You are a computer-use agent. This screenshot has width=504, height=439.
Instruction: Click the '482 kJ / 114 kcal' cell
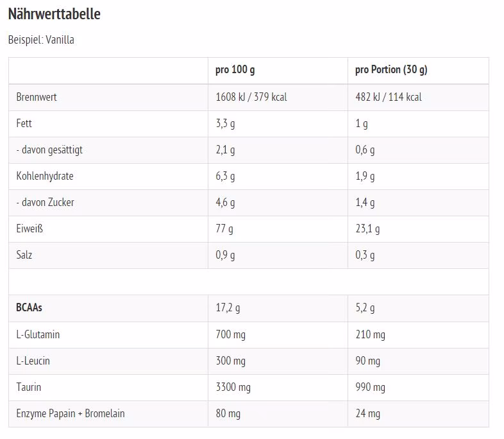(x=389, y=97)
